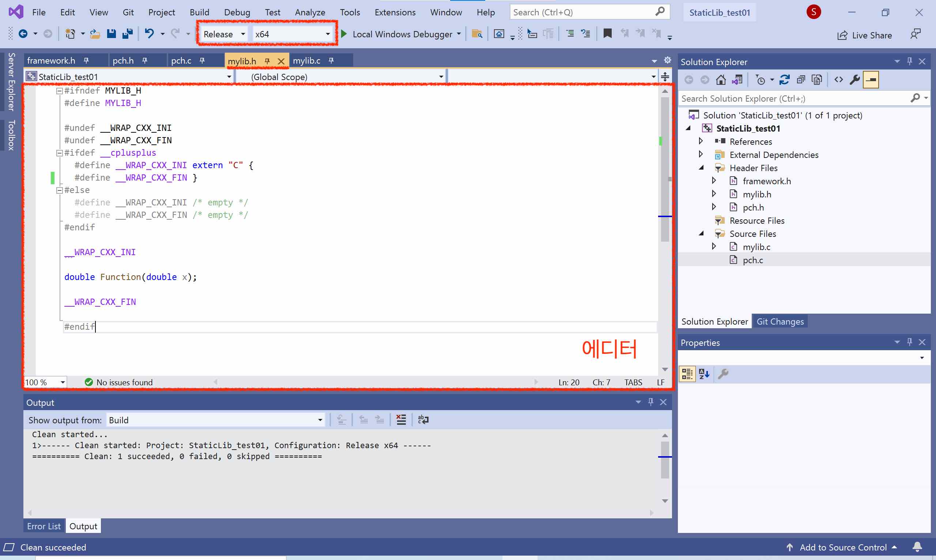Image resolution: width=936 pixels, height=560 pixels.
Task: Click the Undo icon on the toolbar
Action: click(150, 34)
